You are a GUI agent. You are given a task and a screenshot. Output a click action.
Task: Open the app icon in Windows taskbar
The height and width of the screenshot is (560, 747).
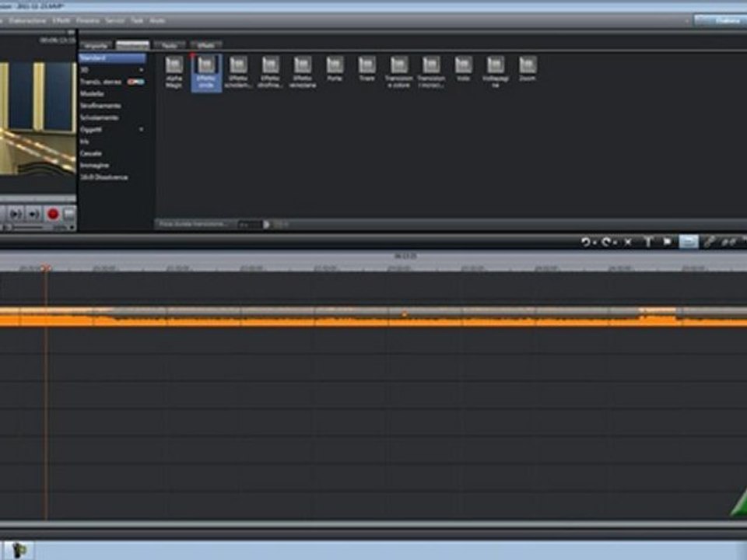click(x=18, y=551)
